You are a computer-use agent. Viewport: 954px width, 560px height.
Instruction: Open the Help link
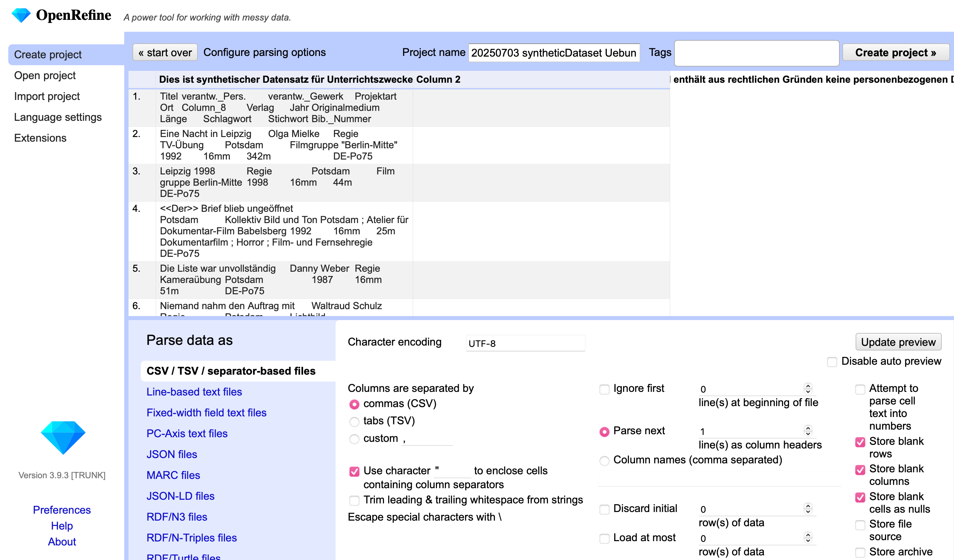click(x=62, y=526)
